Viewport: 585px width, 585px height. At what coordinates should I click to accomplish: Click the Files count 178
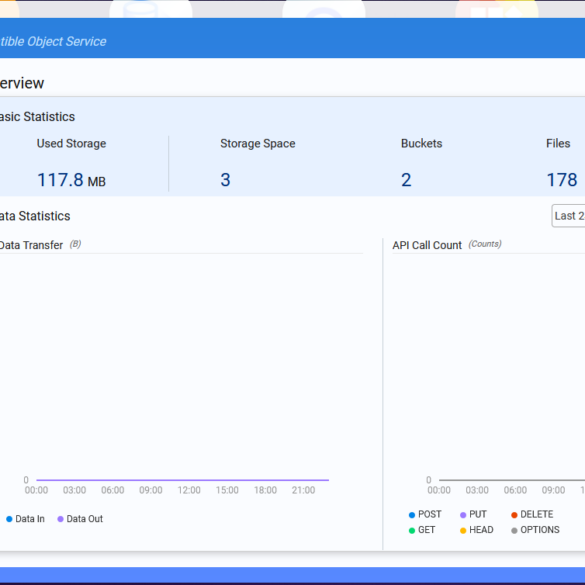point(562,180)
